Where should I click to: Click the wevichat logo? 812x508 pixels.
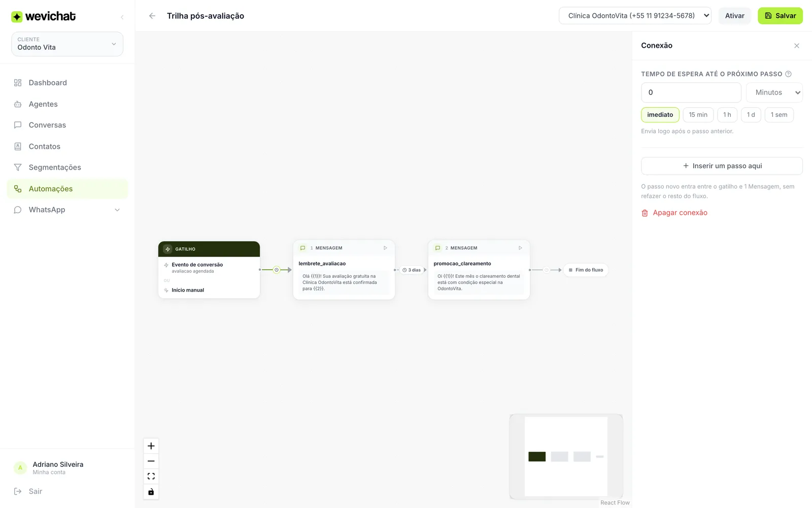tap(44, 16)
